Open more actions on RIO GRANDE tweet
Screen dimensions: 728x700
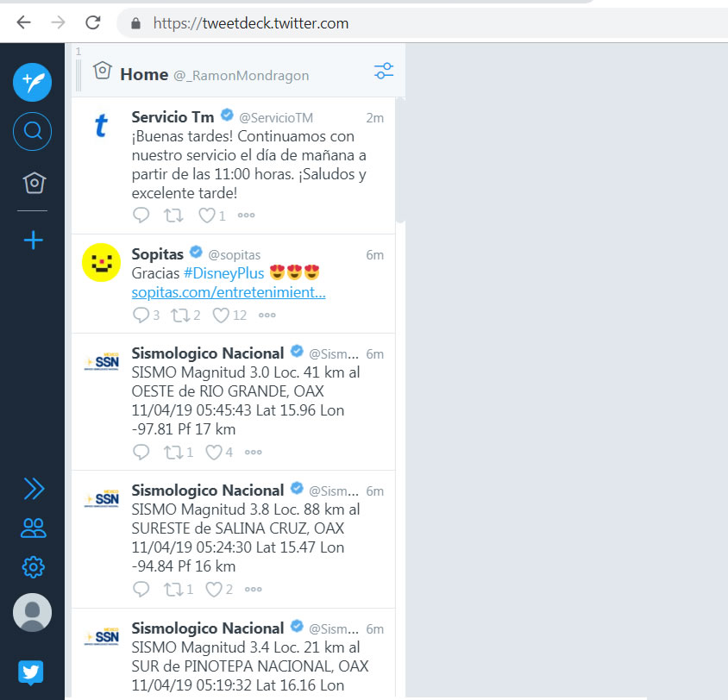253,452
